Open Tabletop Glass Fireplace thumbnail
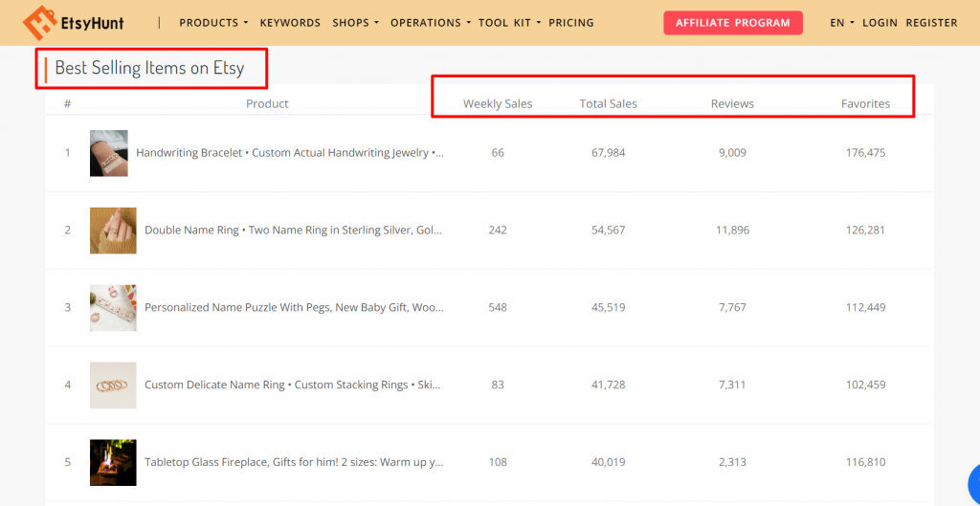 point(113,462)
